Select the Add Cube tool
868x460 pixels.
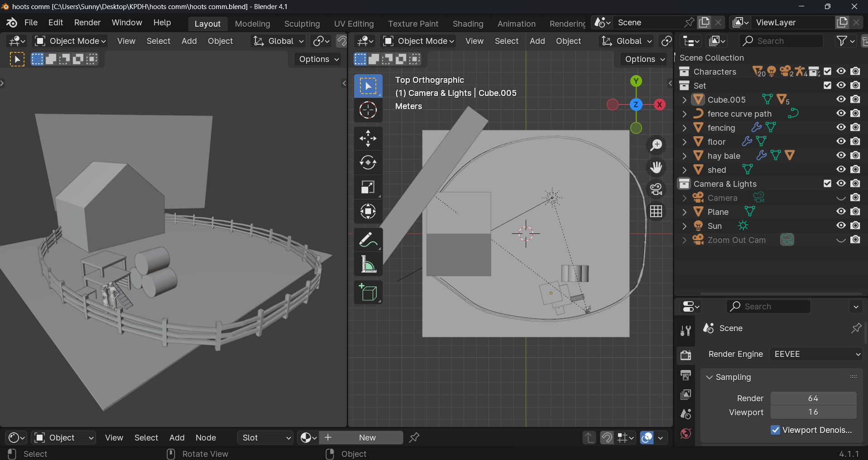(x=368, y=293)
